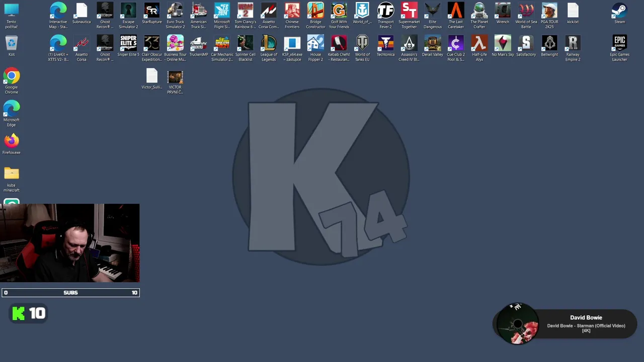Launch Google Chrome from the desktop
This screenshot has height=362, width=644.
11,81
